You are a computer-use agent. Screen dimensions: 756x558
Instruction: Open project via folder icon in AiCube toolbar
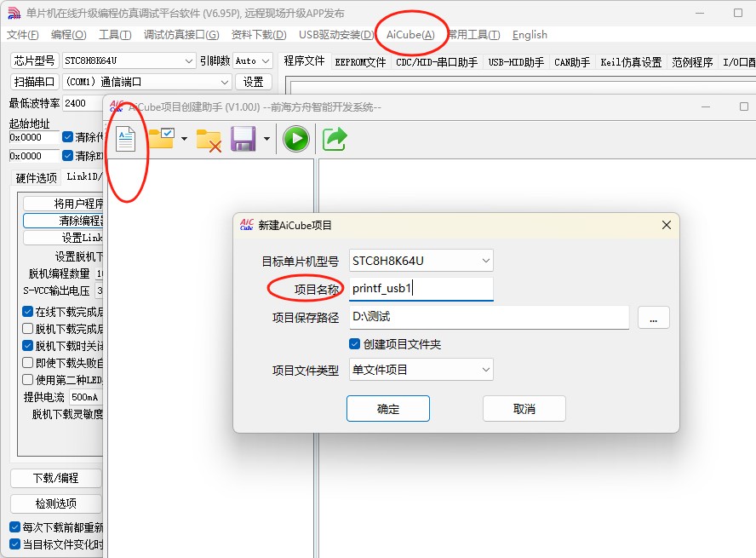point(161,138)
